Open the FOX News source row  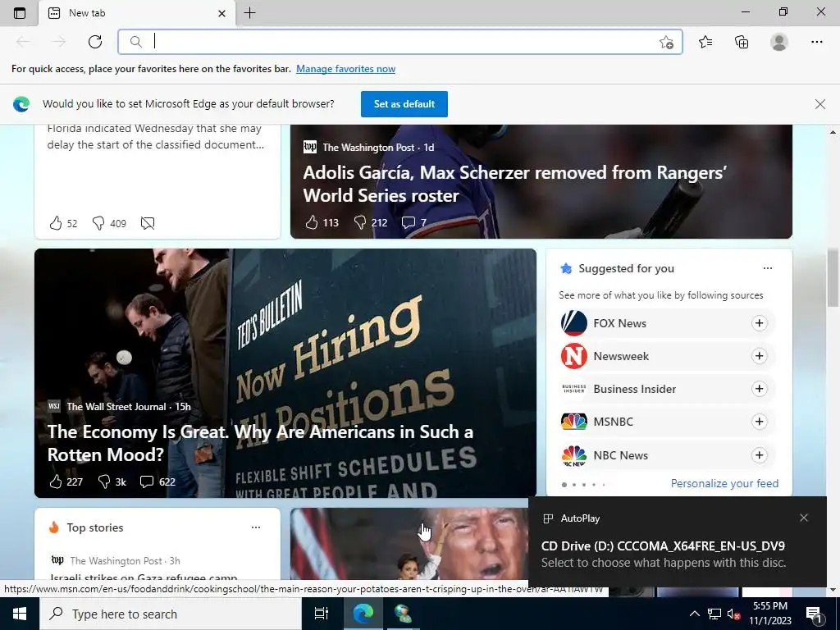click(667, 323)
